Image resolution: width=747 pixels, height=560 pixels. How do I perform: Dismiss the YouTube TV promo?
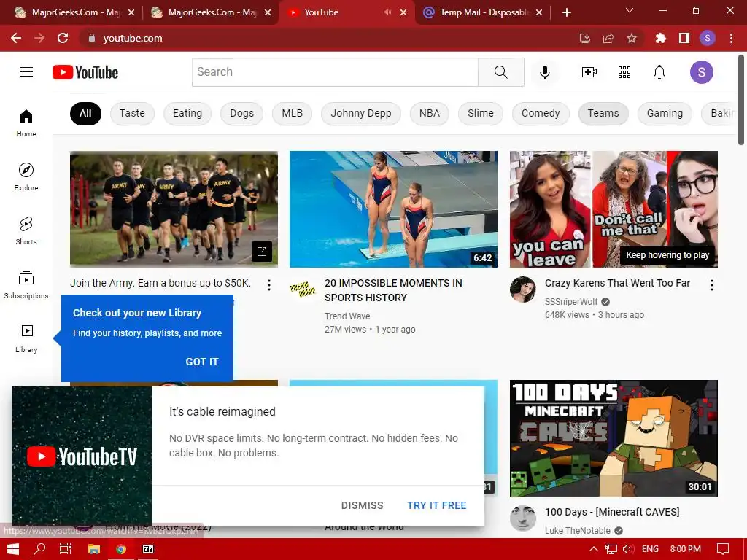pyautogui.click(x=362, y=505)
